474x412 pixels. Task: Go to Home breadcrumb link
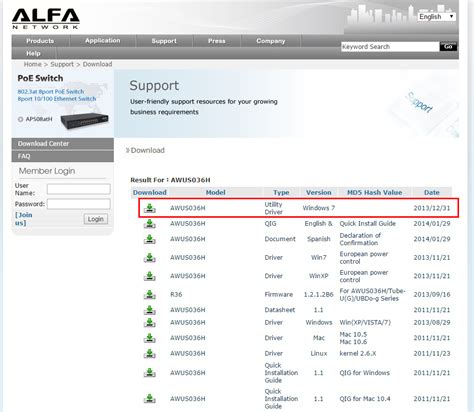pos(33,64)
